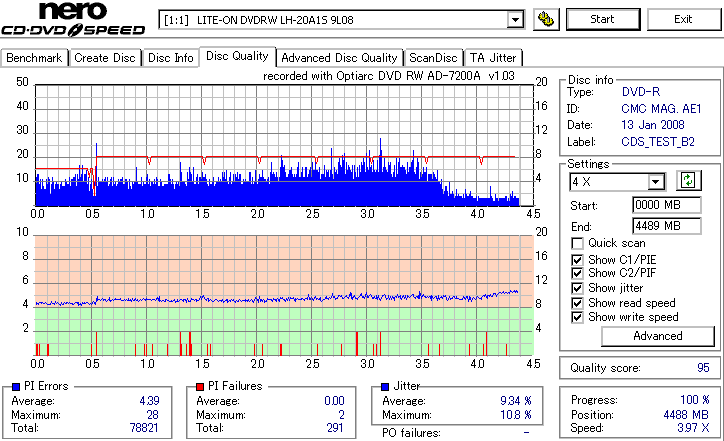Disable Show write speed checkbox
This screenshot has width=724, height=441.
pyautogui.click(x=577, y=317)
